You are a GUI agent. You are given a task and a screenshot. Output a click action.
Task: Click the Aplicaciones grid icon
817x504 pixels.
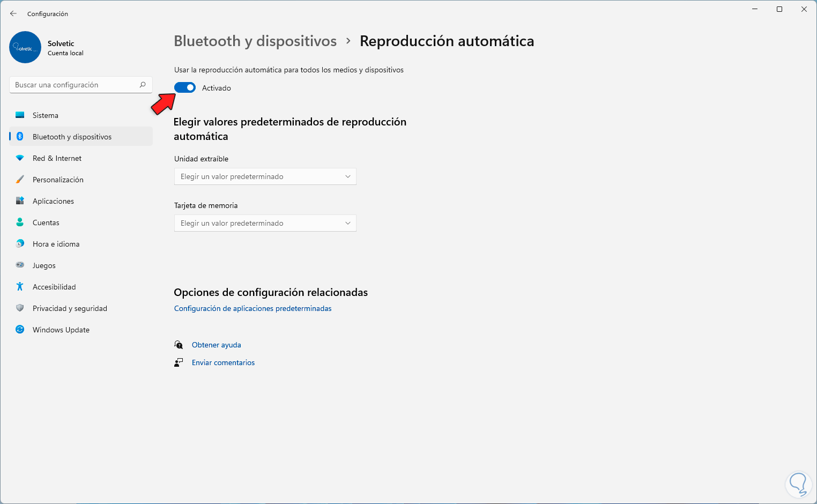click(x=20, y=201)
